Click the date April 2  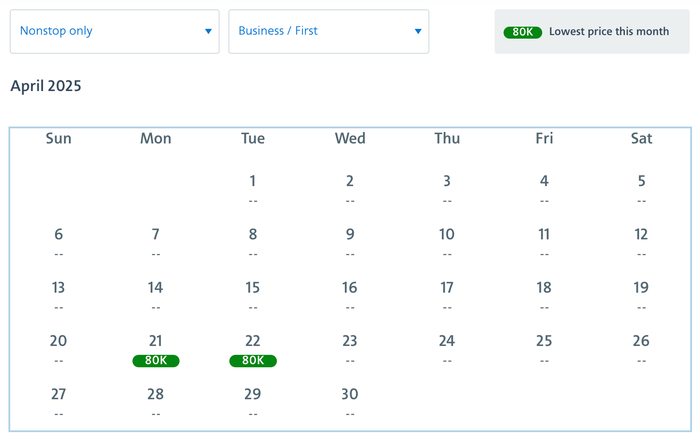point(350,181)
